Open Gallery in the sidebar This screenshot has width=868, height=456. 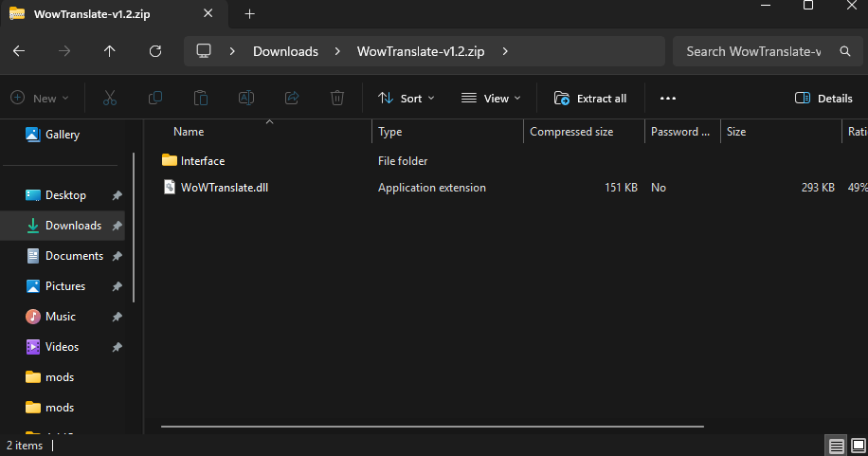(63, 134)
